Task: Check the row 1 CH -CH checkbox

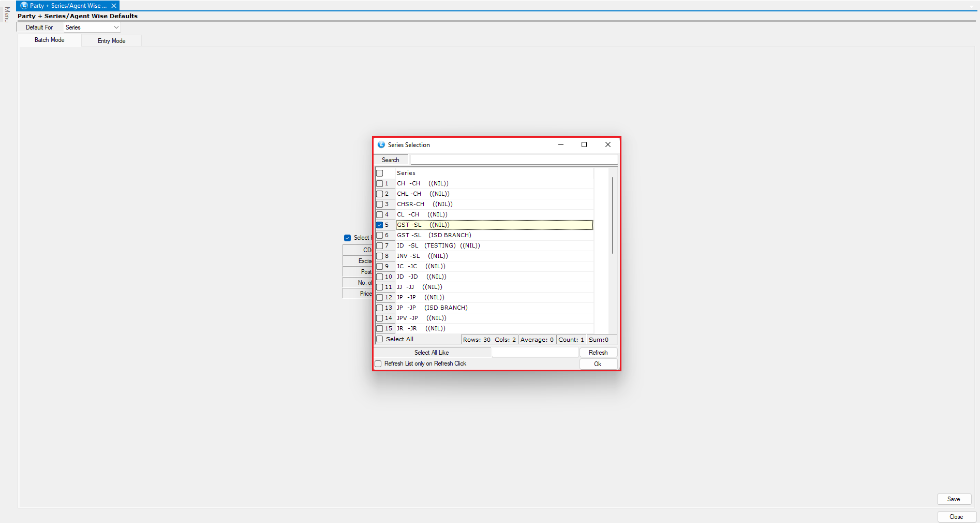Action: (x=380, y=184)
